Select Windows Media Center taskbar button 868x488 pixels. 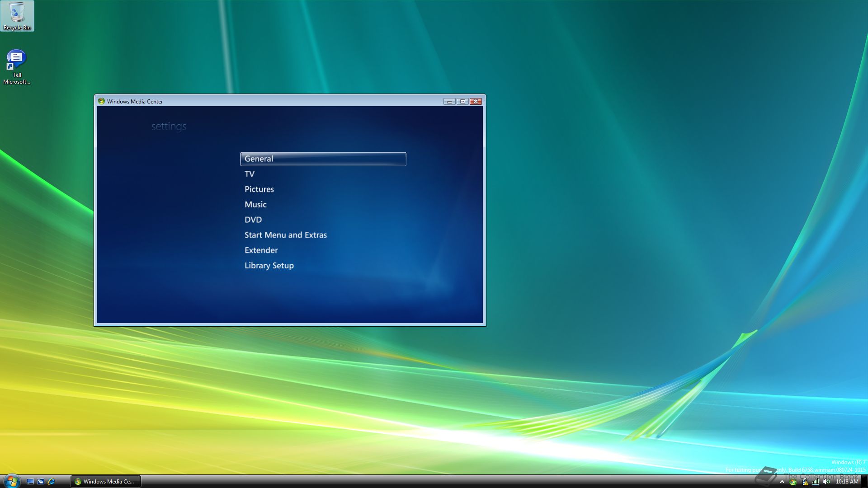click(x=106, y=482)
